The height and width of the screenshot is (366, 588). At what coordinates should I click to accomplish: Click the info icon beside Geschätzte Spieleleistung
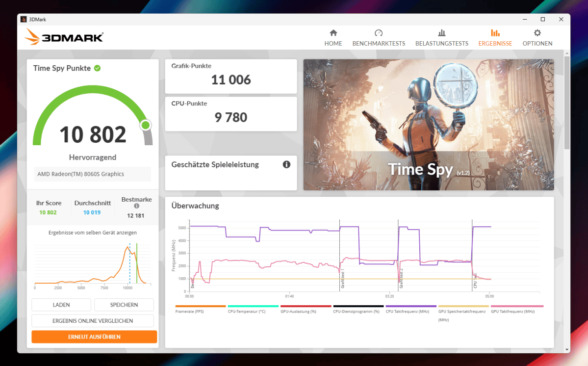click(x=286, y=164)
